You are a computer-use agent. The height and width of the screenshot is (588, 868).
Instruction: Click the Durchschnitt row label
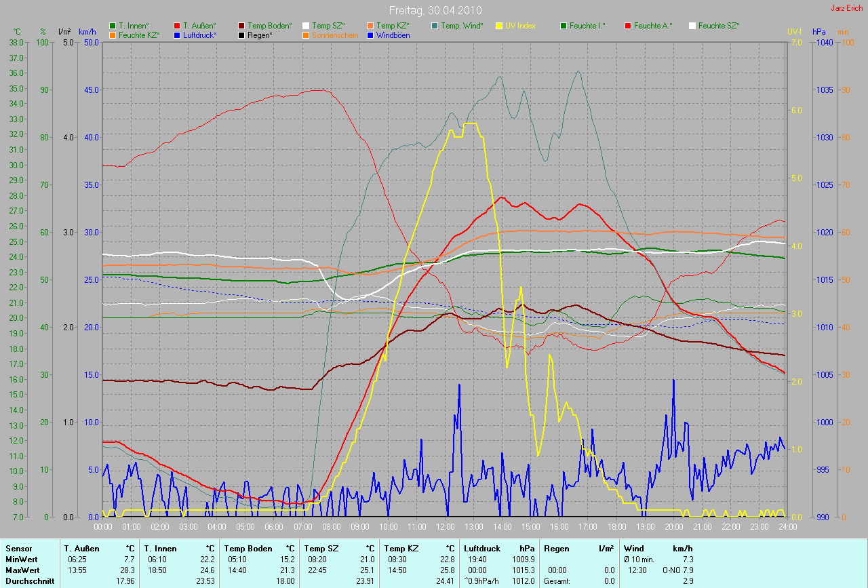(29, 581)
